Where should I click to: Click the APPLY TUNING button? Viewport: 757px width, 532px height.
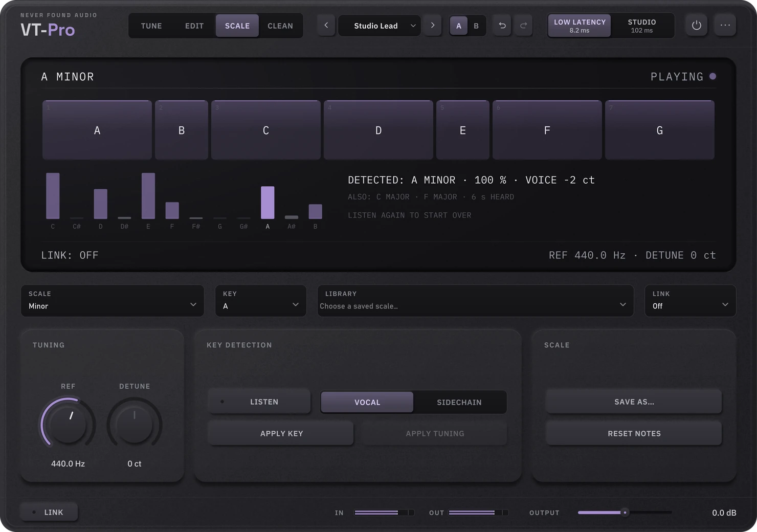[x=435, y=433]
